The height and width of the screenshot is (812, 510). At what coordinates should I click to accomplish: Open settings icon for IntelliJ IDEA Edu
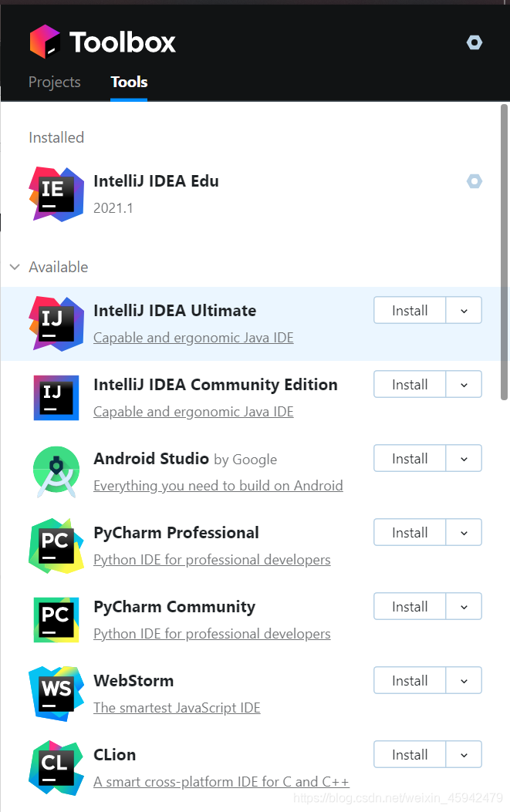[x=475, y=181]
